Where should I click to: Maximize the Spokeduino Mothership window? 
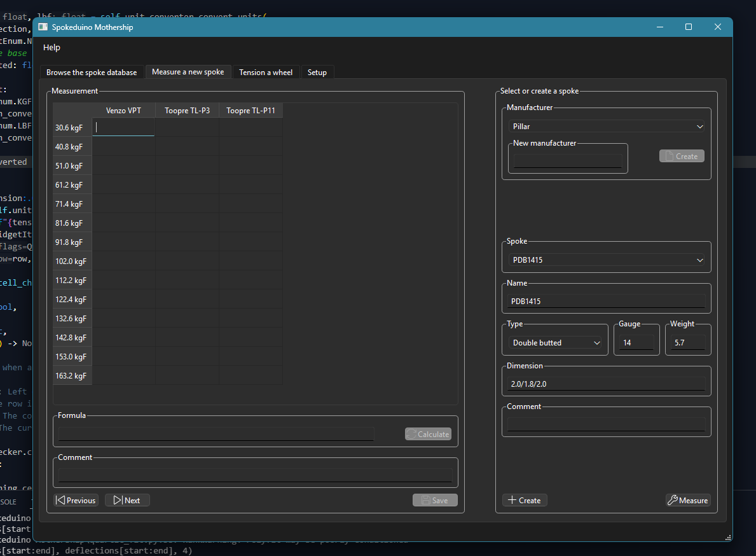click(x=688, y=27)
